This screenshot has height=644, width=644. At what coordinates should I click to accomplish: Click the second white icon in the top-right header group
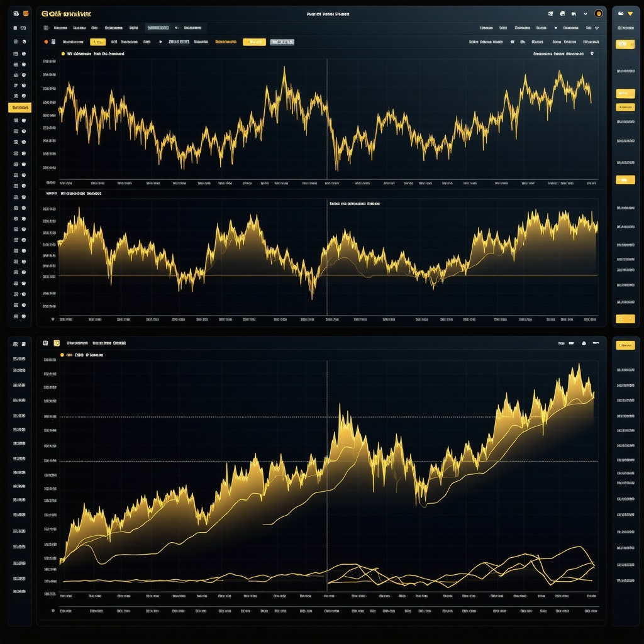point(562,14)
